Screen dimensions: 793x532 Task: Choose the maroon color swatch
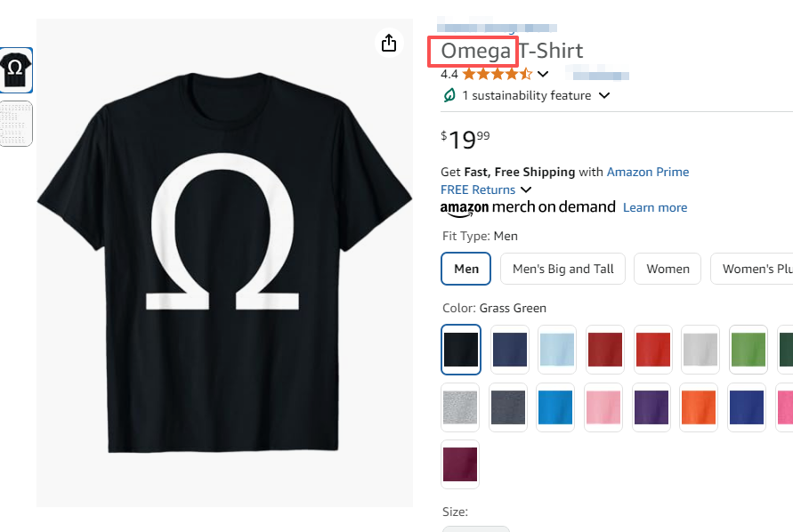pyautogui.click(x=461, y=464)
